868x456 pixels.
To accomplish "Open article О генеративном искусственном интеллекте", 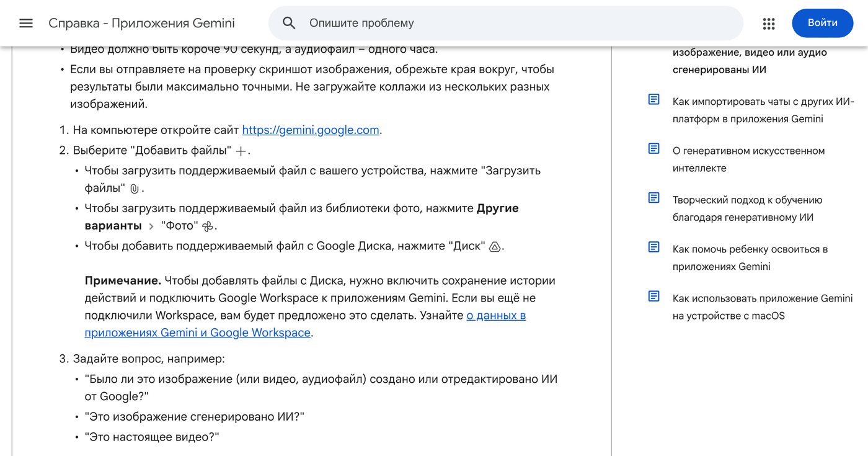I will pos(748,159).
